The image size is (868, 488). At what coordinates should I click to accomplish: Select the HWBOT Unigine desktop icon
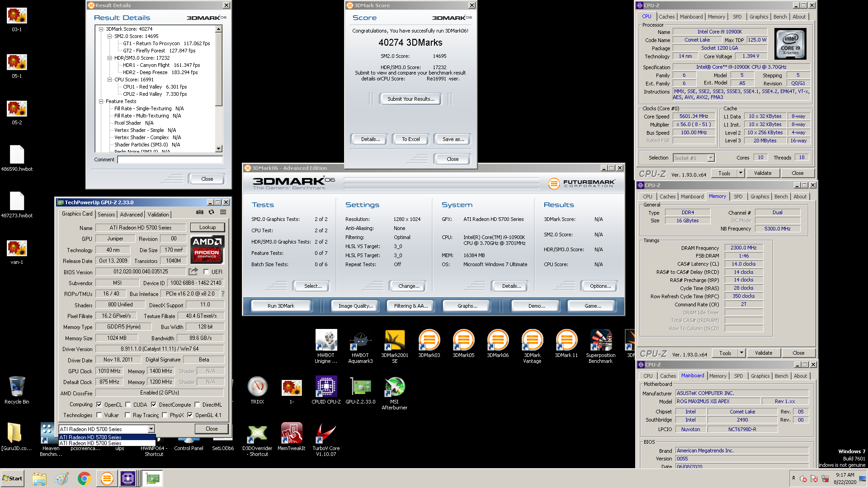point(326,347)
